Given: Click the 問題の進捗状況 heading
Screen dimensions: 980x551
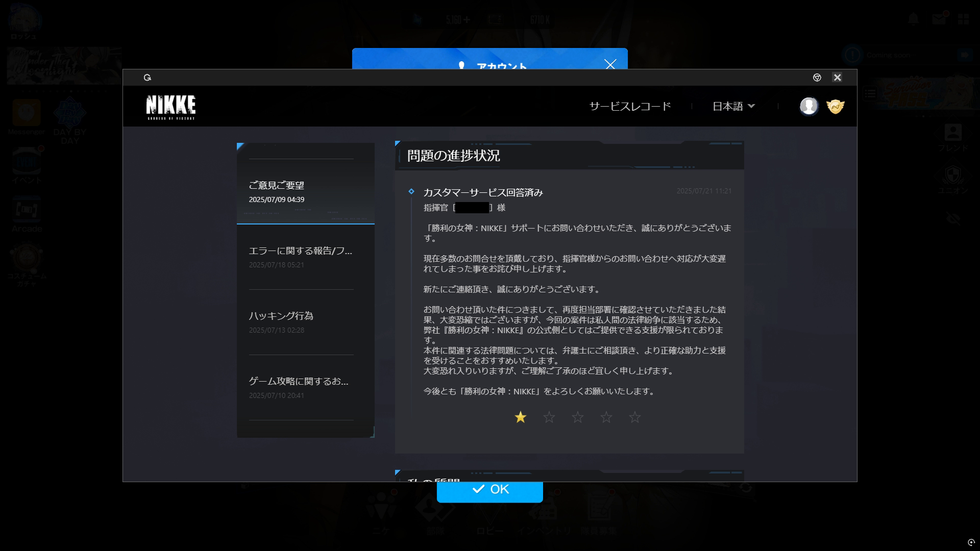Looking at the screenshot, I should point(453,156).
